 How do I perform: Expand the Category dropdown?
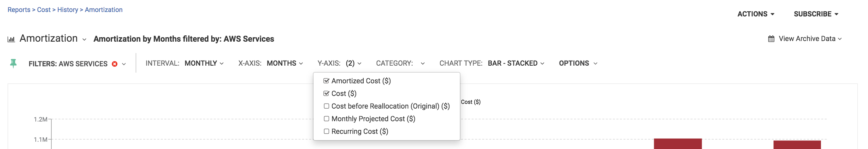(x=422, y=63)
